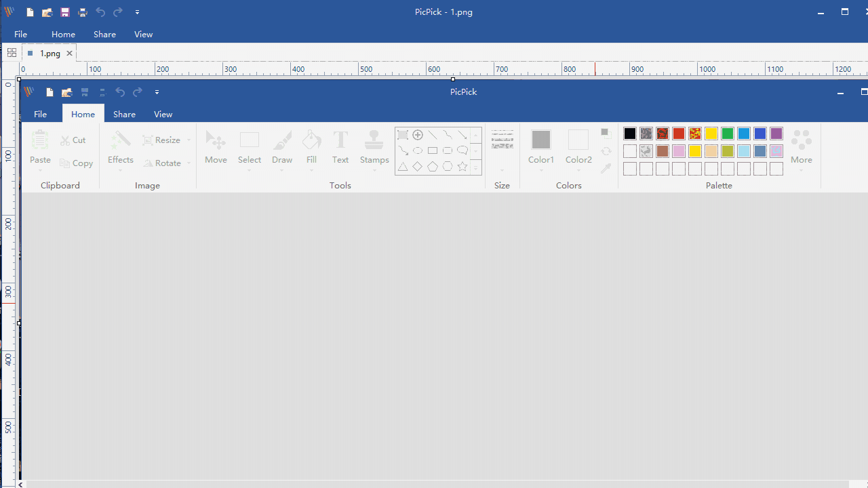Select the arrow line shape
868x488 pixels.
click(462, 135)
